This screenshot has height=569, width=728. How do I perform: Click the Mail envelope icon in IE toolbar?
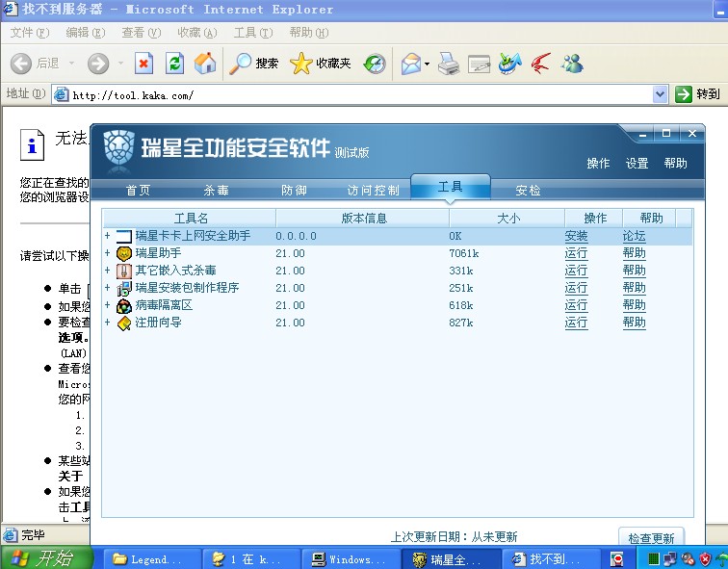coord(411,64)
